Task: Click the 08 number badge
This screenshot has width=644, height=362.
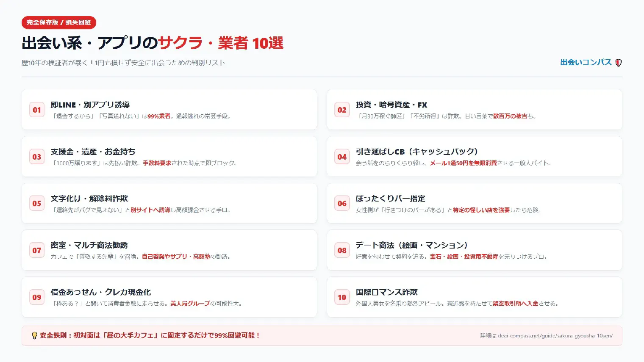Action: (x=342, y=250)
